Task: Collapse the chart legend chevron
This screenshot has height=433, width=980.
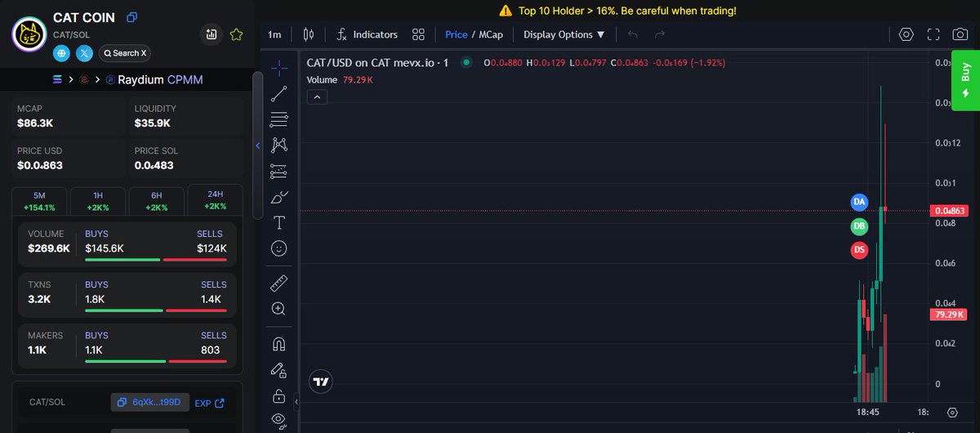Action: pyautogui.click(x=318, y=96)
